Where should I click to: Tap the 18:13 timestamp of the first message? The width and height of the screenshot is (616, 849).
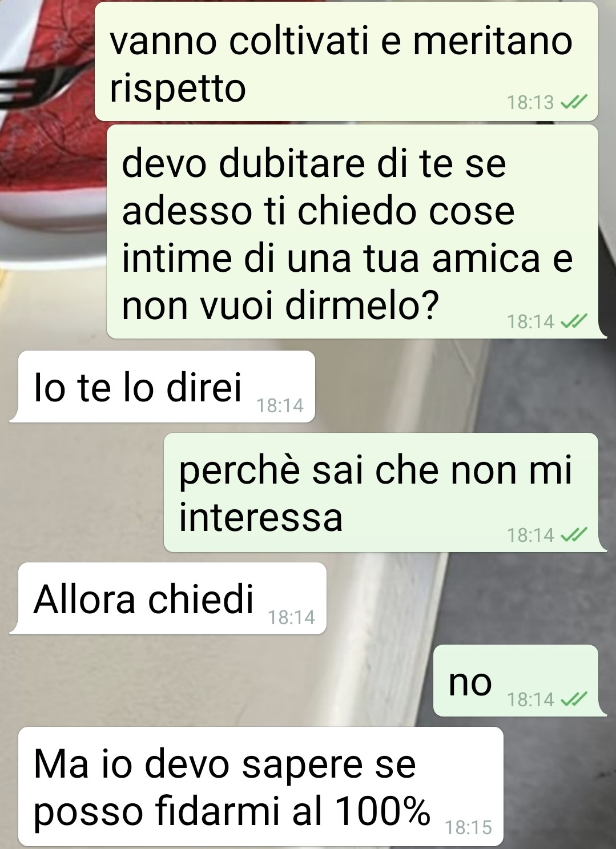530,103
